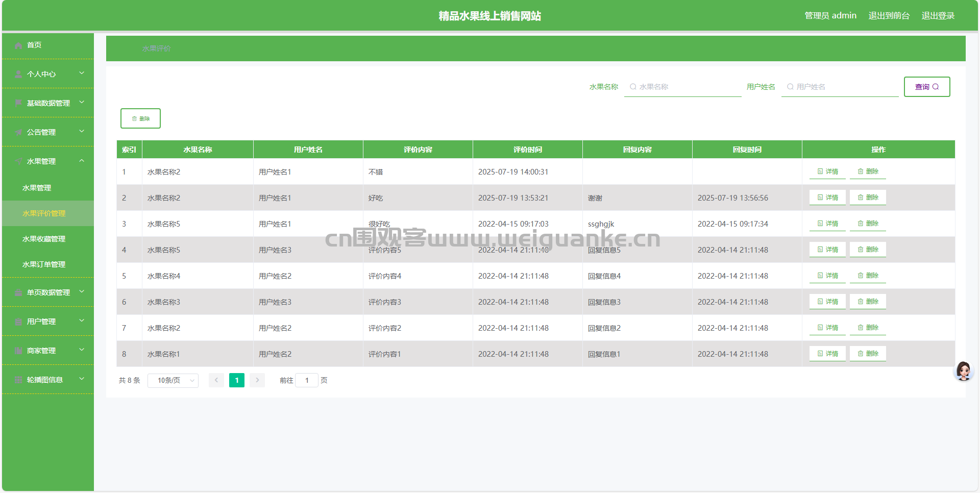Screen dimensions: 980x493
Task: Click the customer service avatar icon
Action: pyautogui.click(x=963, y=371)
